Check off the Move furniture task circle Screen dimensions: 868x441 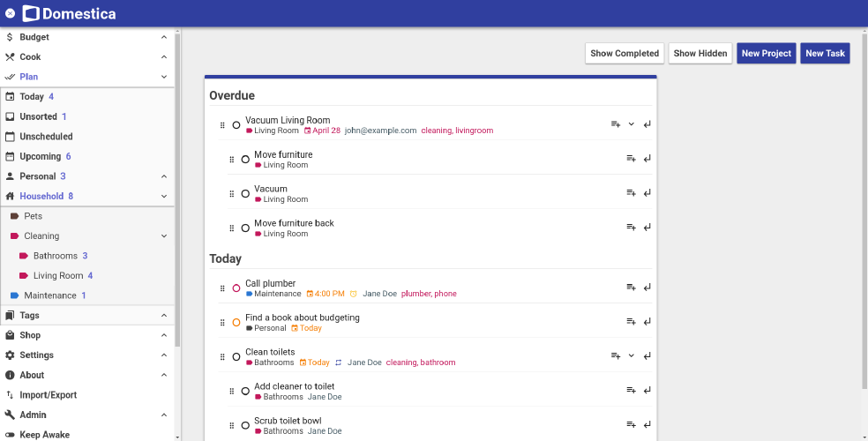[245, 160]
